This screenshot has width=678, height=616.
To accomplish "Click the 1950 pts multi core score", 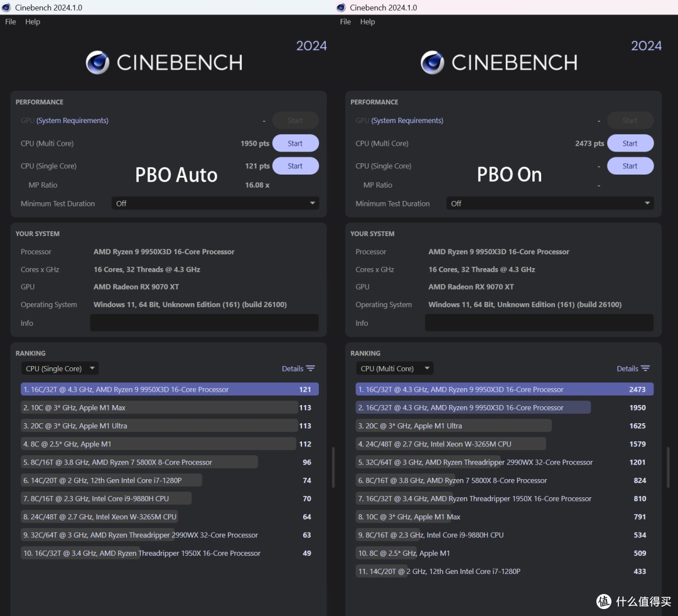I will coord(255,143).
